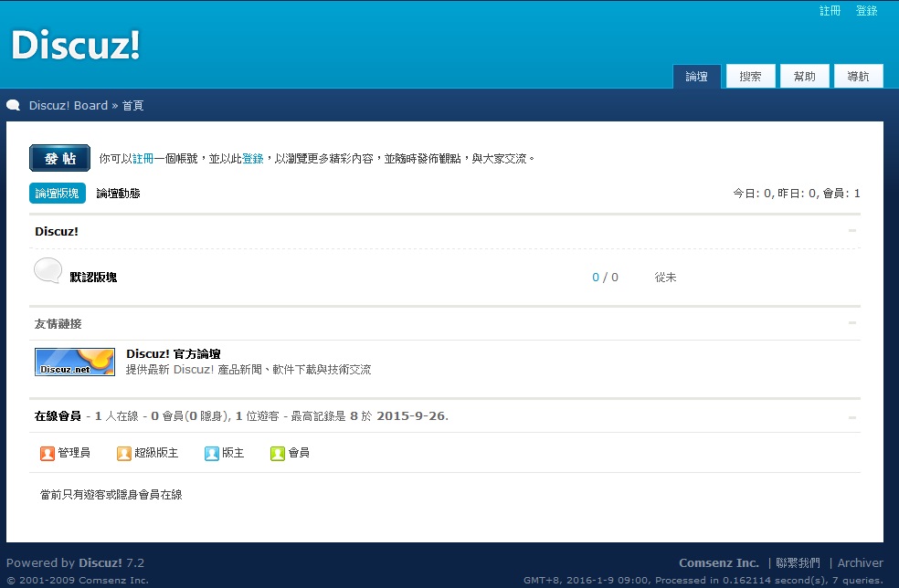Open Discuz! Board breadcrumb link
This screenshot has height=588, width=899.
point(69,105)
